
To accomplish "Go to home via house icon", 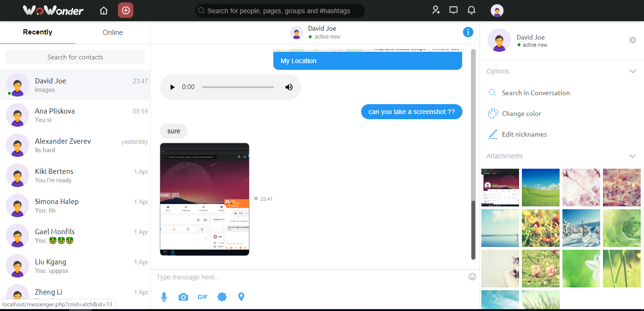I will (x=104, y=10).
